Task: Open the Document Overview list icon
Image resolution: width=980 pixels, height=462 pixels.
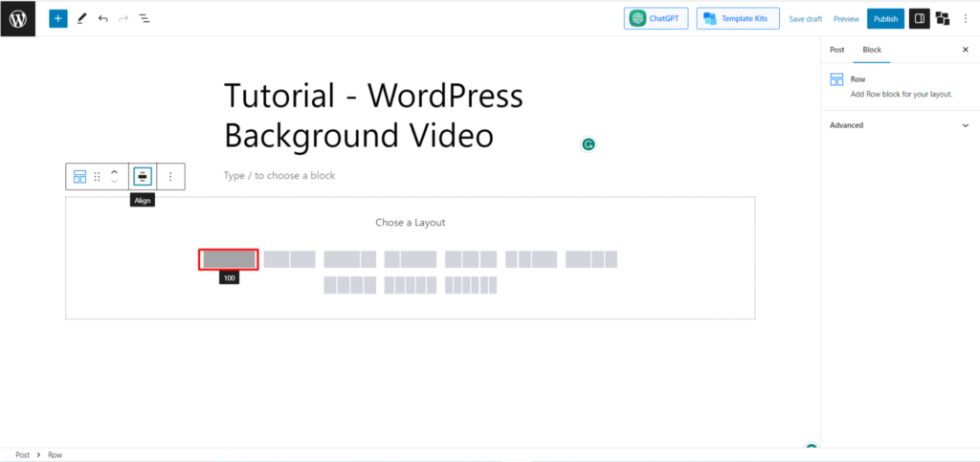Action: point(145,19)
